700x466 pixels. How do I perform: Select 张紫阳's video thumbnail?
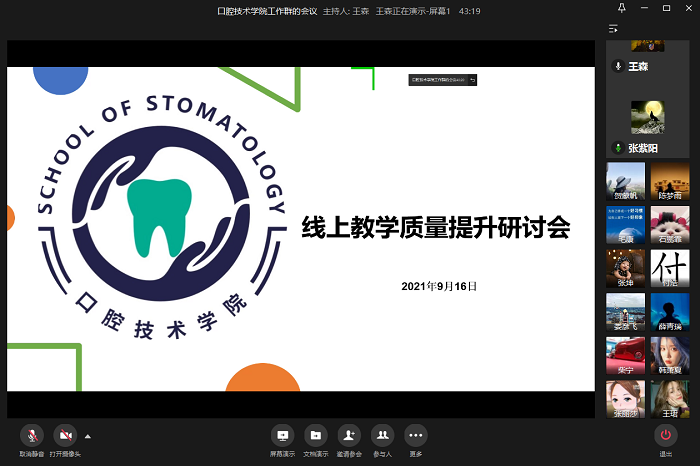click(x=649, y=117)
